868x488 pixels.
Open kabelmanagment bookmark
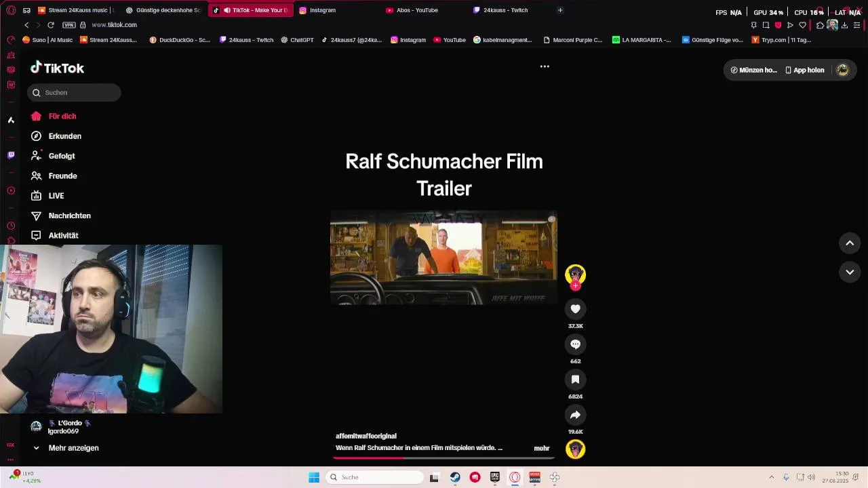(502, 40)
